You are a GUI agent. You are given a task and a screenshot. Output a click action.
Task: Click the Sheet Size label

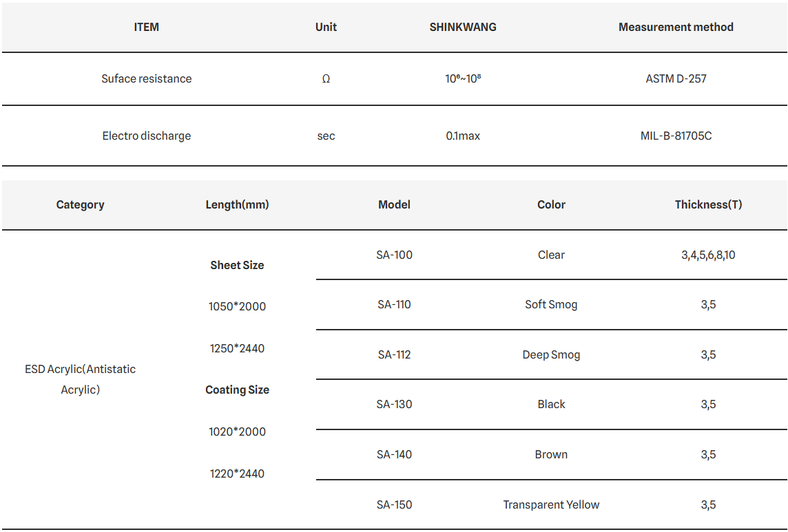point(237,265)
